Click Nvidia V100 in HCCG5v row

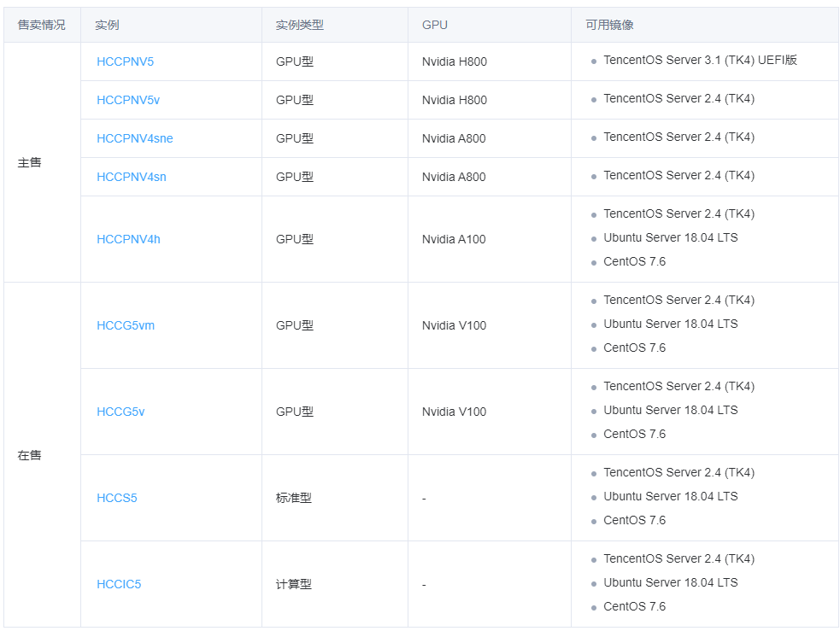454,412
